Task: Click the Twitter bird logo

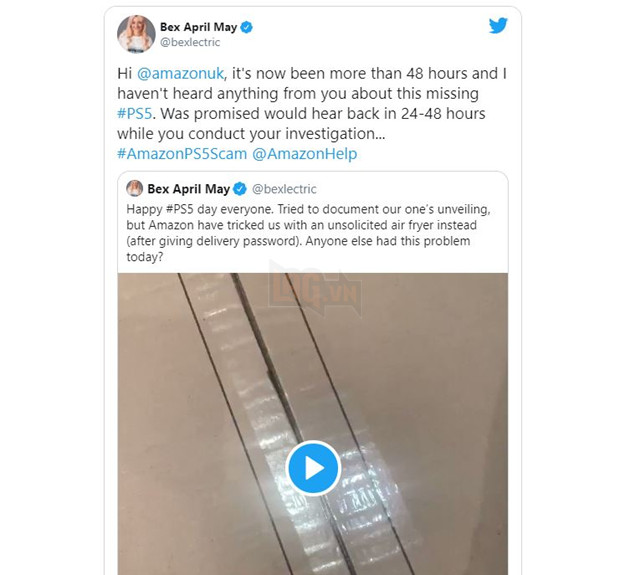Action: [x=498, y=26]
